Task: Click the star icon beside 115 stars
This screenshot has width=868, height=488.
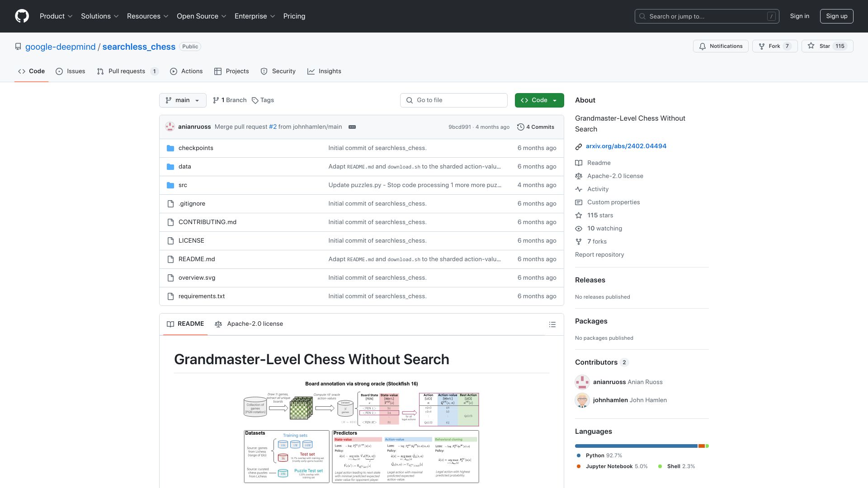Action: (579, 216)
